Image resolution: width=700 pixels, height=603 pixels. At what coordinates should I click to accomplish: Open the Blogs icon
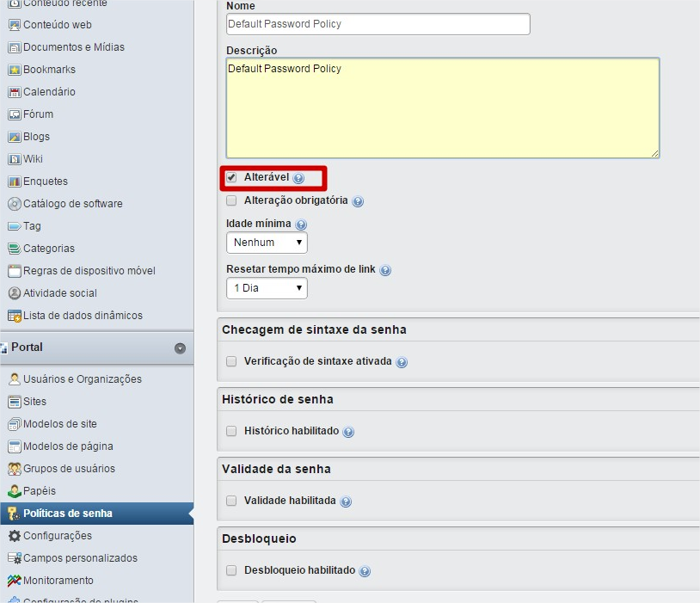[x=14, y=137]
